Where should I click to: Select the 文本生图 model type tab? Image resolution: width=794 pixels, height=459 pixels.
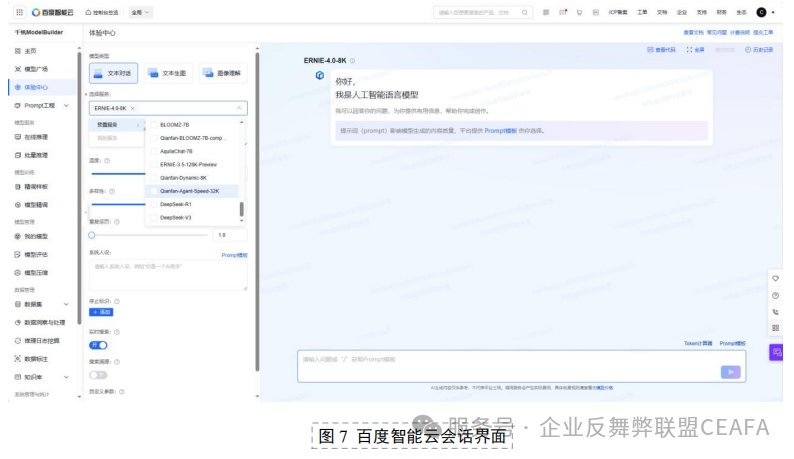click(168, 73)
